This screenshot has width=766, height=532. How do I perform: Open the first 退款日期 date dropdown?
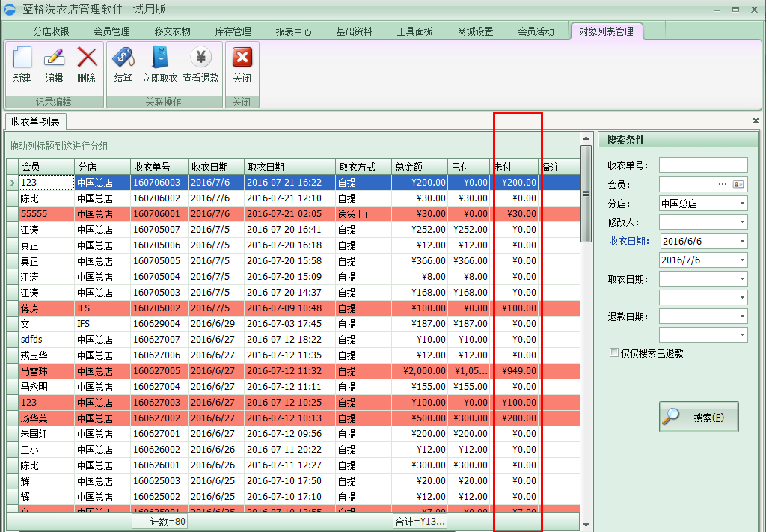pyautogui.click(x=742, y=317)
